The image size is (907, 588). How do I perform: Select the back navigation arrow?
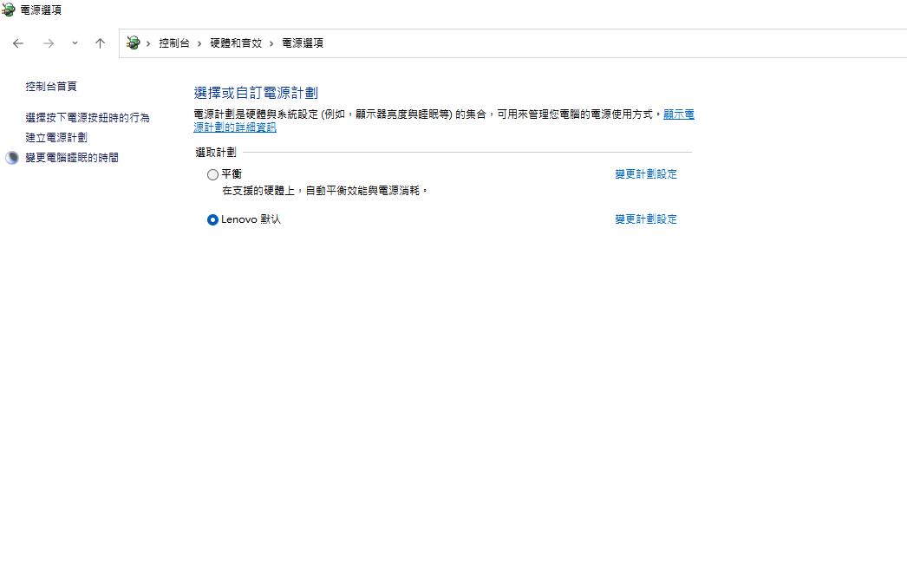tap(17, 42)
